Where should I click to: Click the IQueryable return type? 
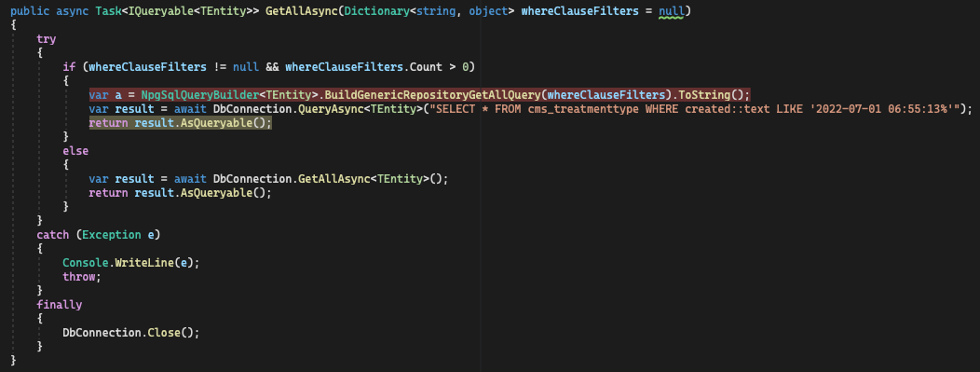click(160, 11)
